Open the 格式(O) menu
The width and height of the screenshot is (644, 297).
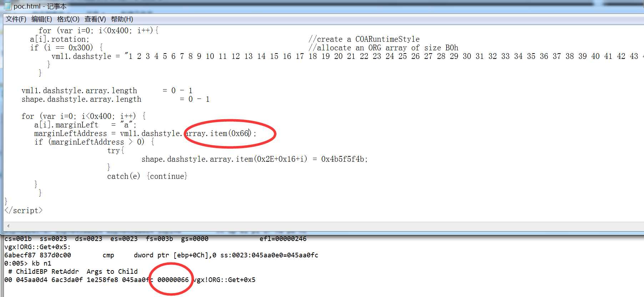[x=68, y=19]
